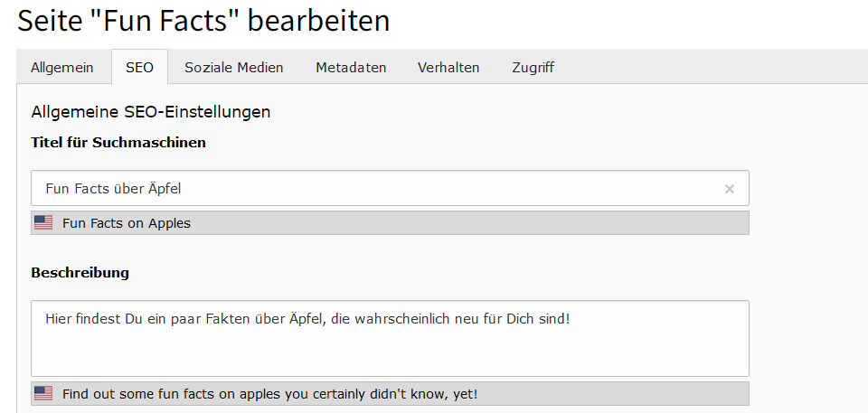Click the empty tab bar right of Zugriff
Screen dimensions: 868x413
[714, 68]
